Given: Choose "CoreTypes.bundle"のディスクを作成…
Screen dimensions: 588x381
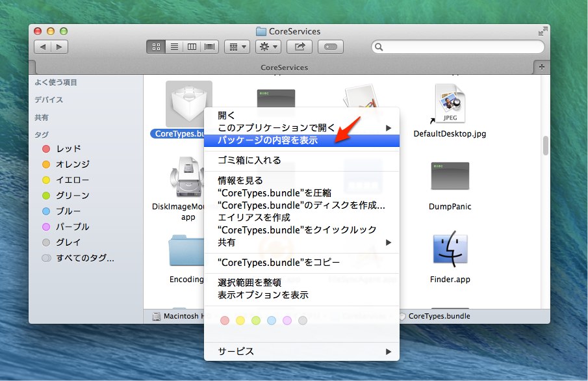Looking at the screenshot, I should coord(301,205).
